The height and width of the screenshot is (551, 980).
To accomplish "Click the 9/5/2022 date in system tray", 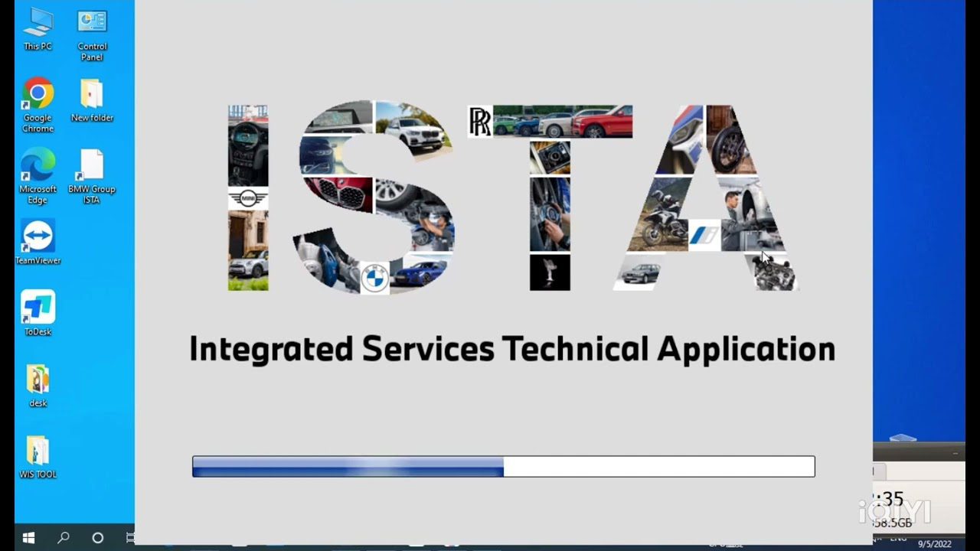I will 935,543.
